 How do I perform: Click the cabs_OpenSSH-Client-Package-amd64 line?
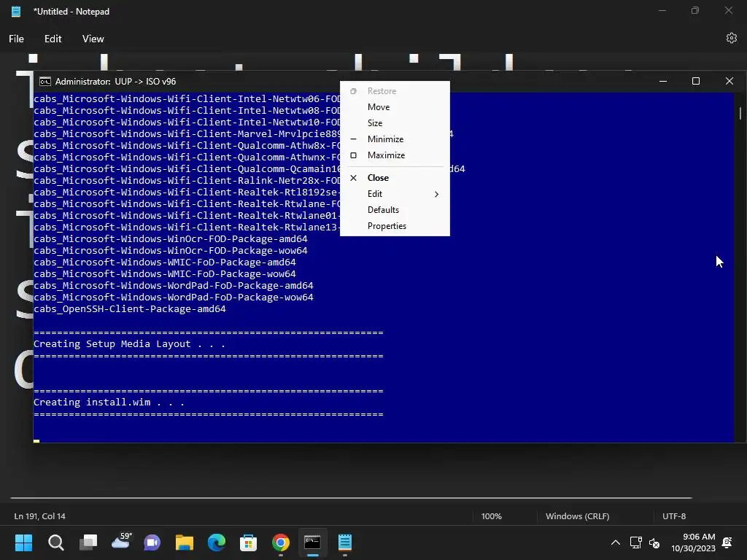coord(130,309)
